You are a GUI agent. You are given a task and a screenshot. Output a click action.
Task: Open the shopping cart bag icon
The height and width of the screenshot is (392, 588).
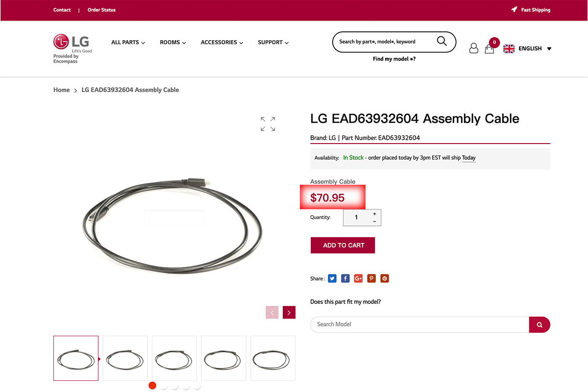pos(489,49)
